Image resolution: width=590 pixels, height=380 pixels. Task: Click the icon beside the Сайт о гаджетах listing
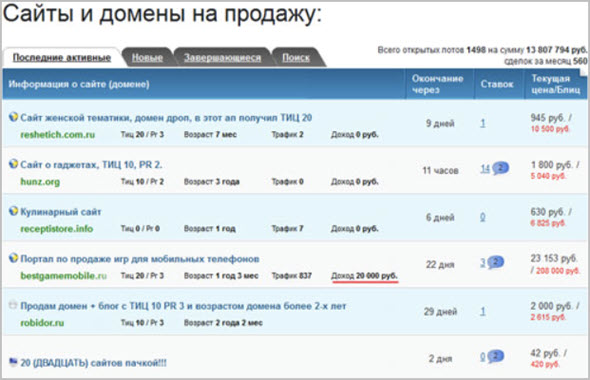coord(13,164)
